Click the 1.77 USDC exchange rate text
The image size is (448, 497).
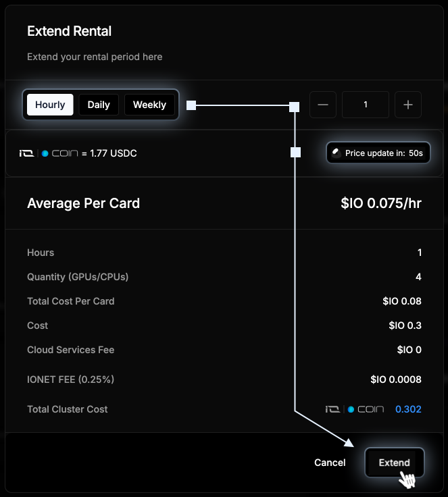click(x=114, y=153)
